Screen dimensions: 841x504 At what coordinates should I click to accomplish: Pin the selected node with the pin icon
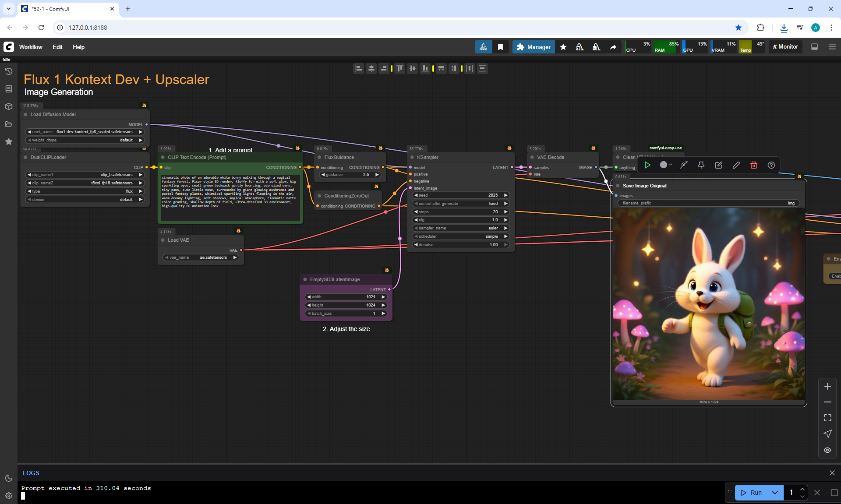click(701, 165)
